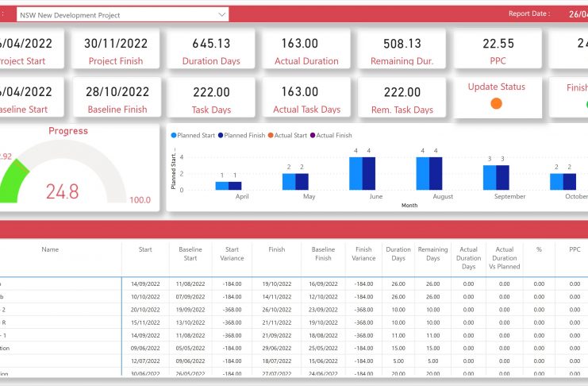Viewport: 588px width, 386px height.
Task: Sort table by Start Variance column
Action: click(231, 254)
